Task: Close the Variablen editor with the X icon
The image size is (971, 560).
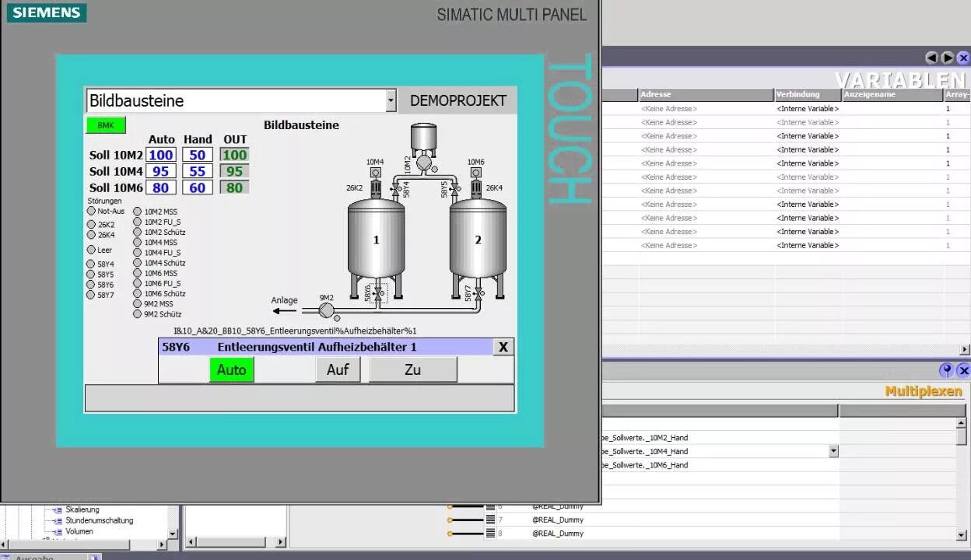Action: (964, 58)
